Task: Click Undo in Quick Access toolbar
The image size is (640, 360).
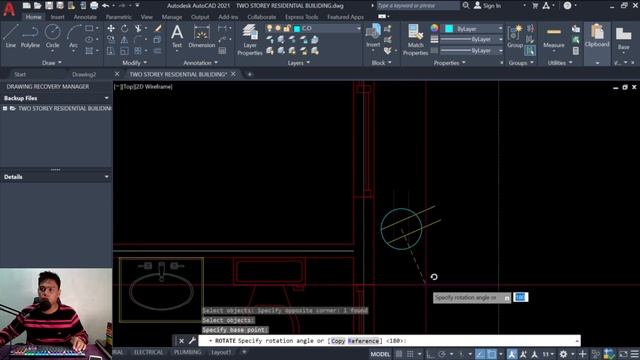Action: (x=106, y=6)
